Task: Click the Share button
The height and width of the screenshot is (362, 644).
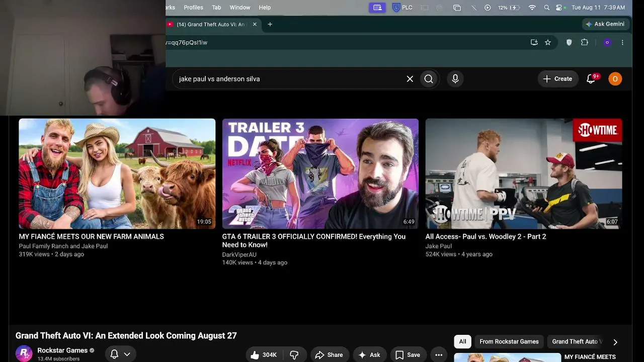Action: click(329, 355)
